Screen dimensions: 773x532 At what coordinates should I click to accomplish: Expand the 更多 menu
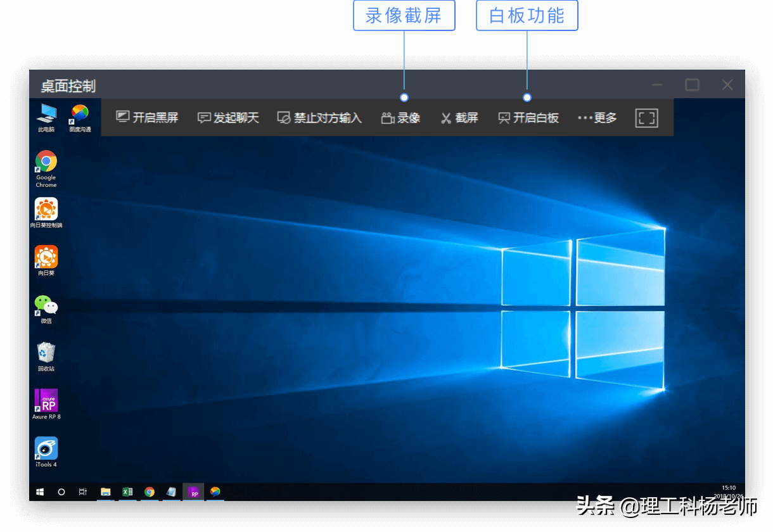(x=597, y=118)
